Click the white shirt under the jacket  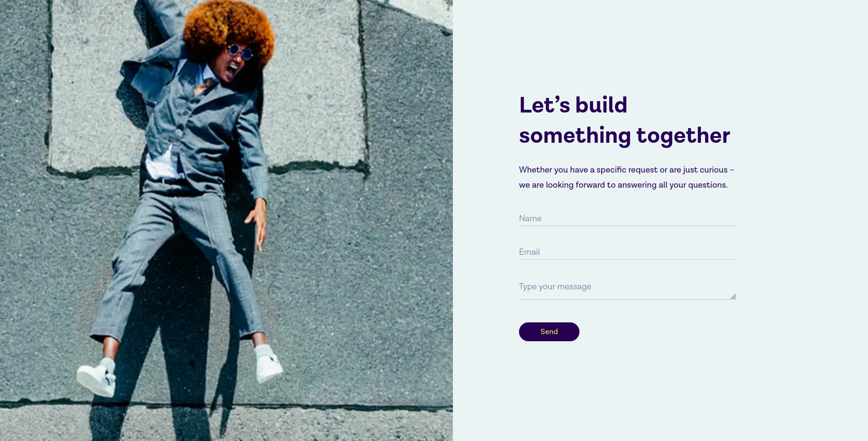point(161,163)
